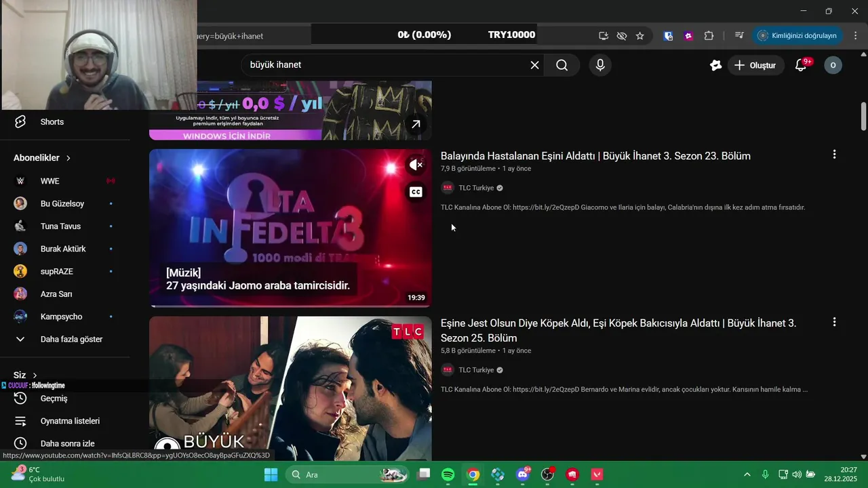The image size is (868, 488).
Task: Toggle captions CC on preview video
Action: pyautogui.click(x=416, y=192)
